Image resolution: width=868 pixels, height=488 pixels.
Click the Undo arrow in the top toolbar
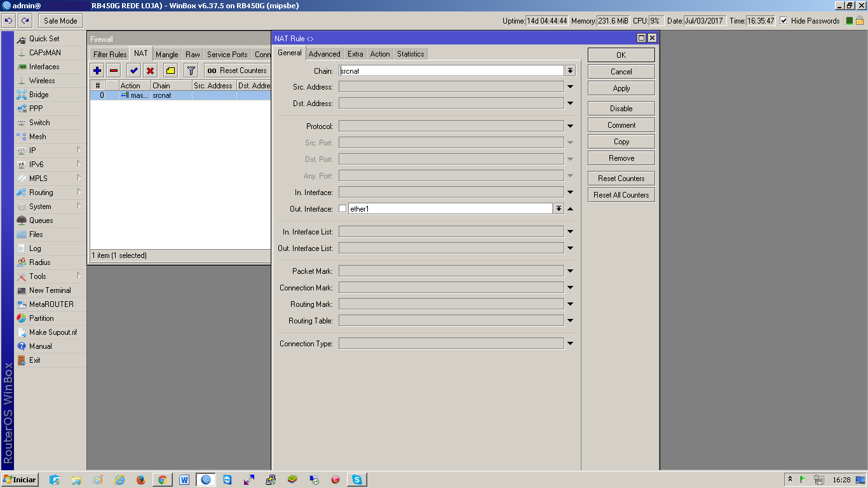8,21
